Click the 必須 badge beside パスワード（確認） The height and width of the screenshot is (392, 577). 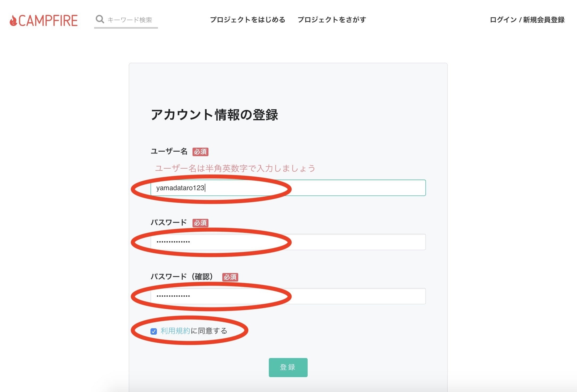pos(230,277)
